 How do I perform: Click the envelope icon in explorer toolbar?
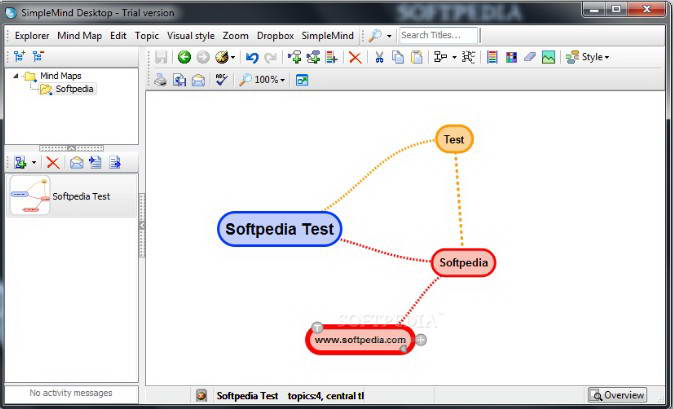click(x=76, y=163)
